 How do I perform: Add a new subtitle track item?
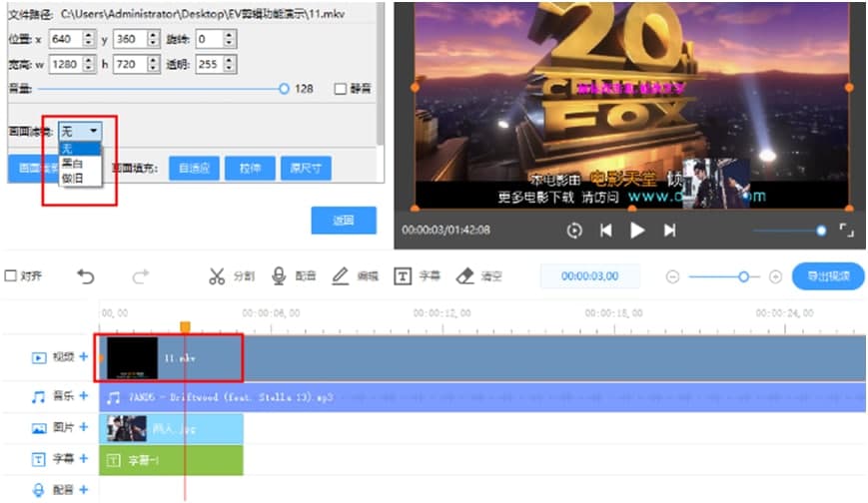(84, 458)
